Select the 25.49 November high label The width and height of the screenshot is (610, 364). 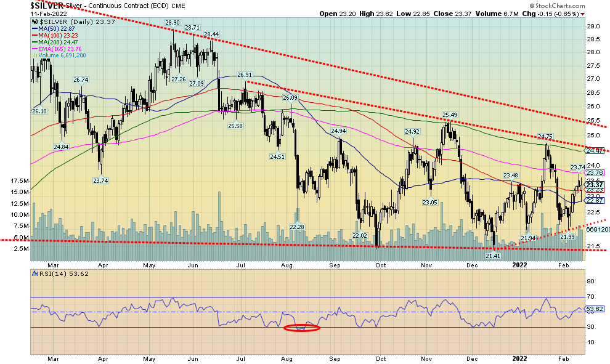pos(450,115)
